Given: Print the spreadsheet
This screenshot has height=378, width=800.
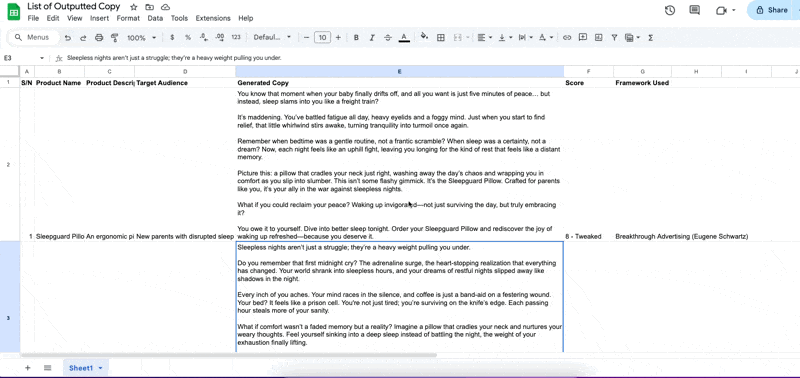Looking at the screenshot, I should [99, 38].
